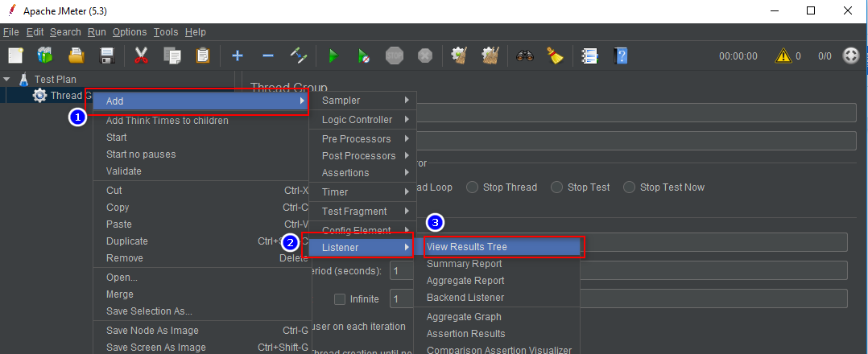
Task: Choose Add in the context menu
Action: (201, 101)
